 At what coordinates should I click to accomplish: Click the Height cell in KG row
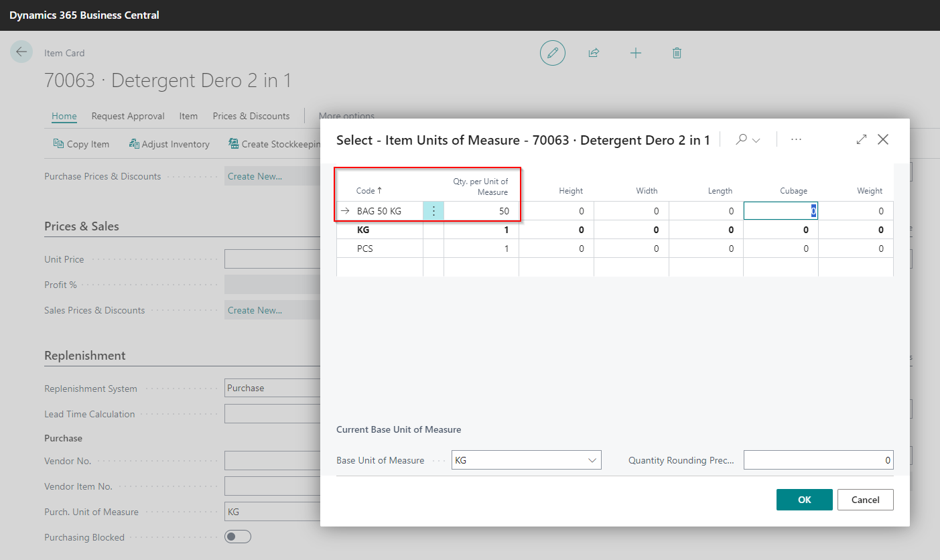[x=556, y=230]
